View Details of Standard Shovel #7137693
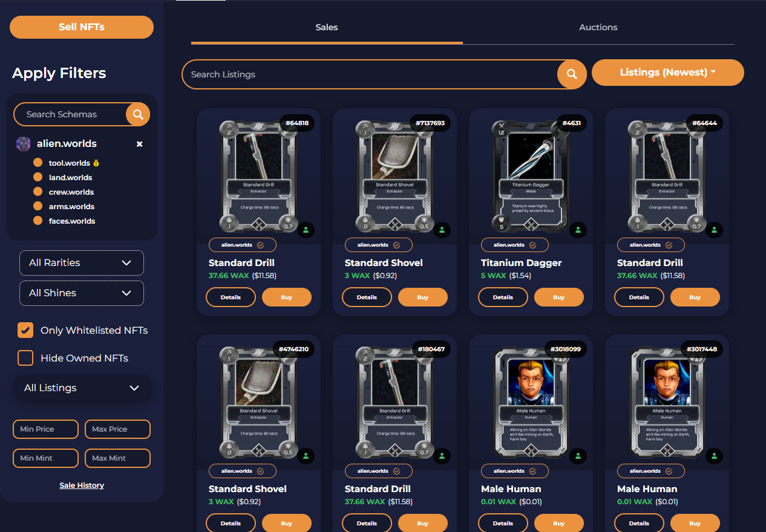Image resolution: width=766 pixels, height=532 pixels. (x=367, y=297)
